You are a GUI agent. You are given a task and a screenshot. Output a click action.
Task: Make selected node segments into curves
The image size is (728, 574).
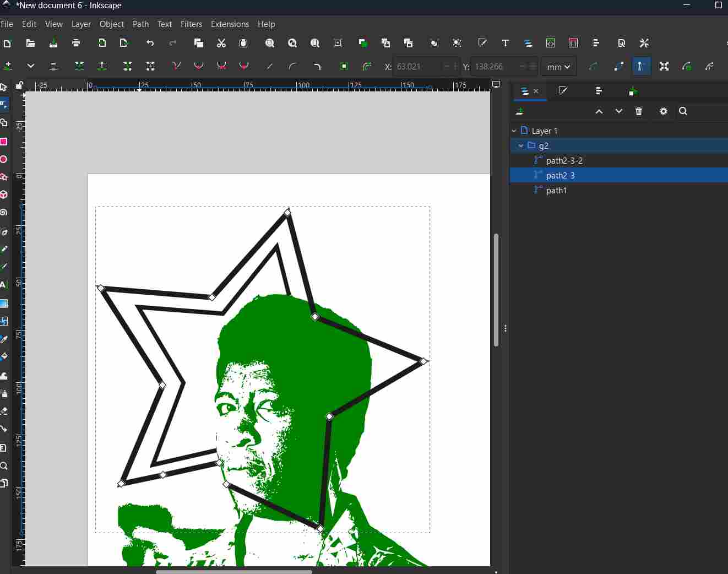click(x=293, y=66)
